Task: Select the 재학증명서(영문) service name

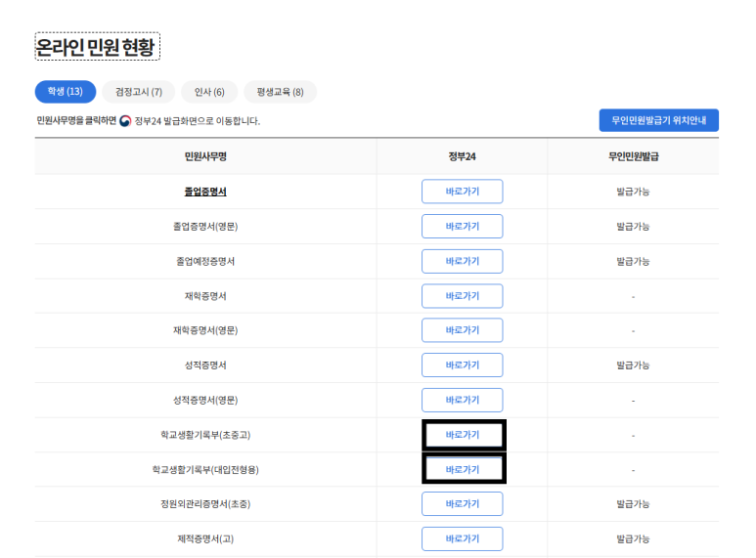Action: click(x=205, y=330)
